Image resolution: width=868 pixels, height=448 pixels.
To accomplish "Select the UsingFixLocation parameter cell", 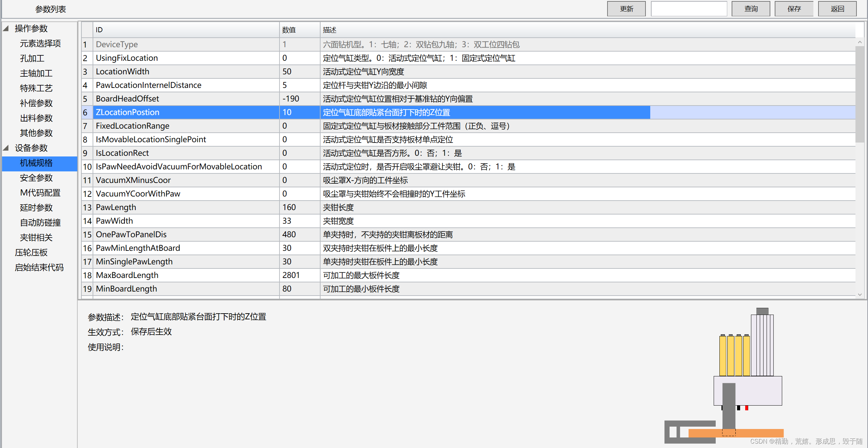I will tap(186, 58).
